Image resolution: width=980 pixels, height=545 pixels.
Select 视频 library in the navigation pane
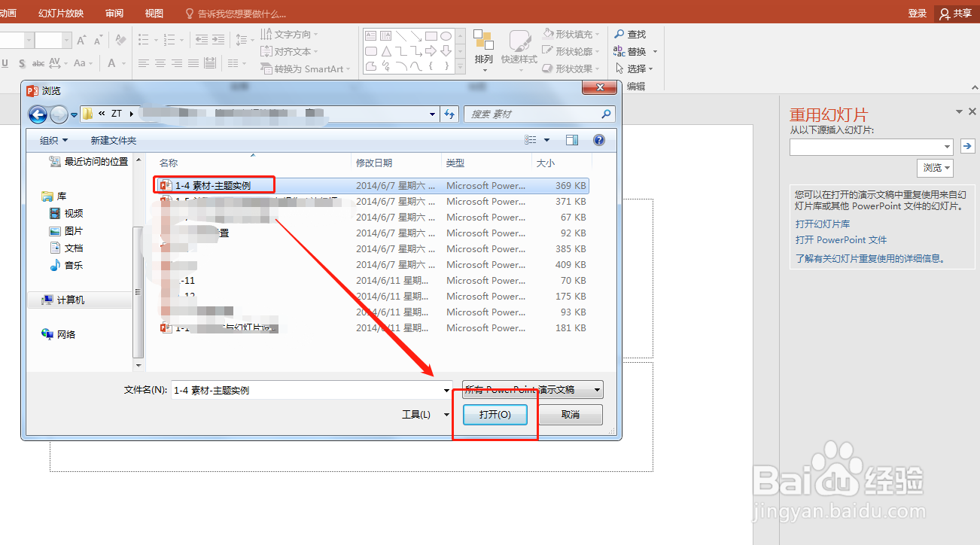coord(66,213)
